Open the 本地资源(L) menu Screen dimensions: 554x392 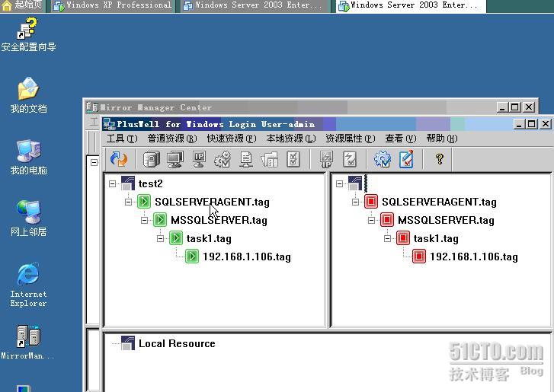291,139
